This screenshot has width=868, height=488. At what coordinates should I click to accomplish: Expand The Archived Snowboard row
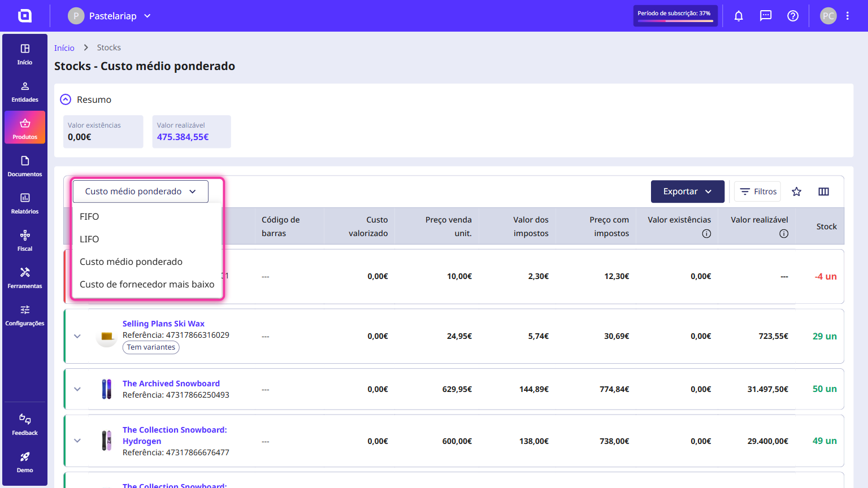point(77,389)
